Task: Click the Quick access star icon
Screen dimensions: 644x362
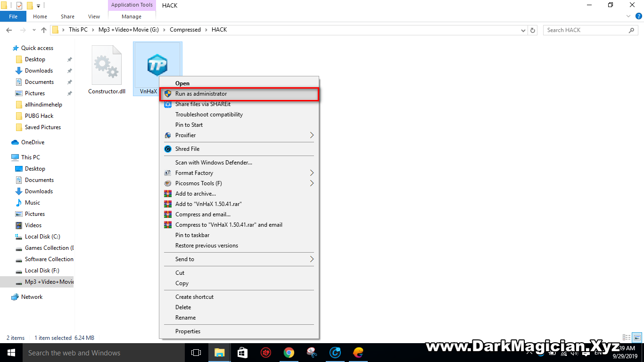Action: pos(15,48)
